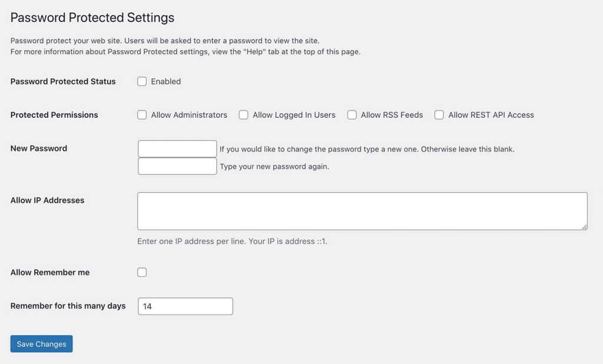Image resolution: width=603 pixels, height=364 pixels.
Task: Click the "Allow IP Addresses" row label
Action: coord(47,200)
